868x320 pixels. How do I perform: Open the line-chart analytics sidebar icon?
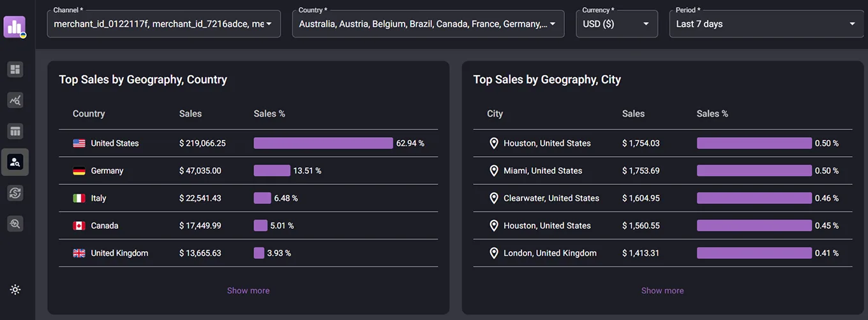coord(15,100)
